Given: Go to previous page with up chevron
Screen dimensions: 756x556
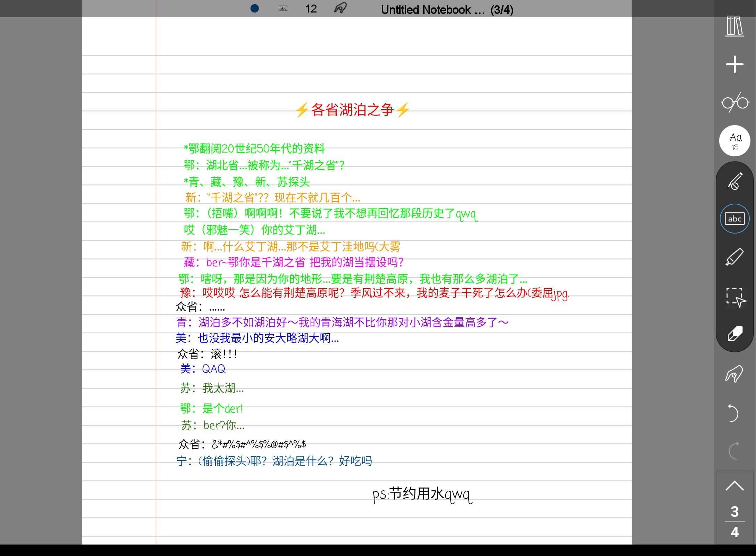Looking at the screenshot, I should click(x=734, y=485).
